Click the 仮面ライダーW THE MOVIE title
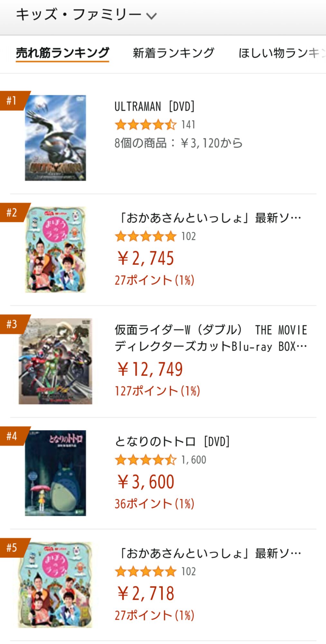Viewport: 326px width, 644px height. (211, 338)
